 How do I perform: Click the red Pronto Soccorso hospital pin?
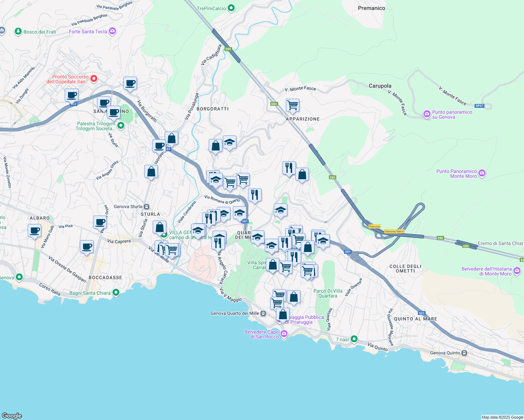(94, 78)
